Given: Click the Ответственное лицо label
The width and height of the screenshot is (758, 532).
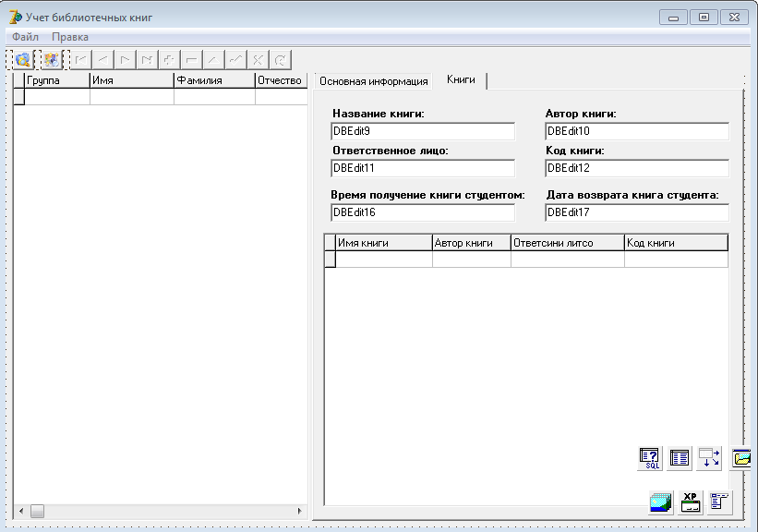Looking at the screenshot, I should pyautogui.click(x=391, y=151).
